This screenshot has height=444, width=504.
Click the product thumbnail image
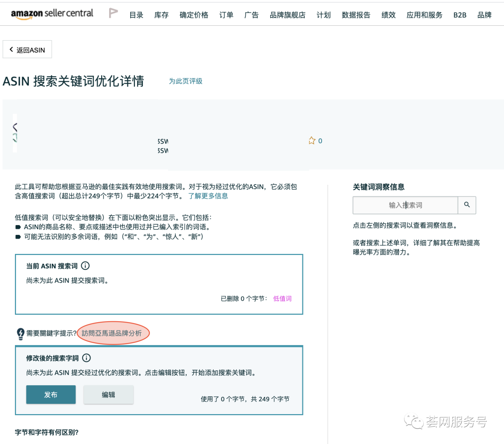pos(15,133)
